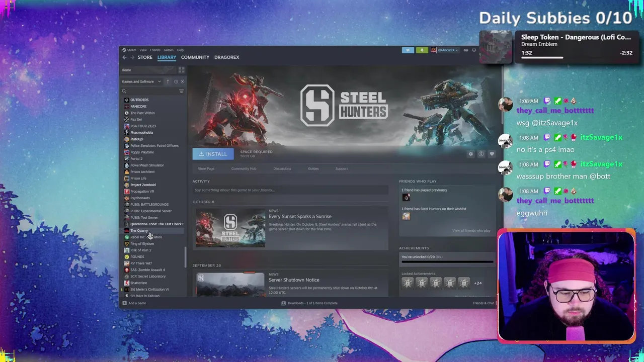Click the activity 'Say something' input field
The height and width of the screenshot is (362, 644).
point(290,190)
